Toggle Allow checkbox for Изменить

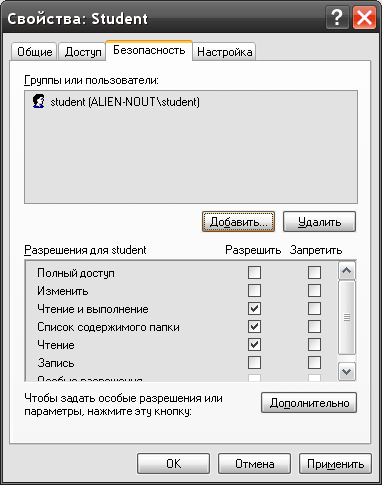[x=254, y=290]
